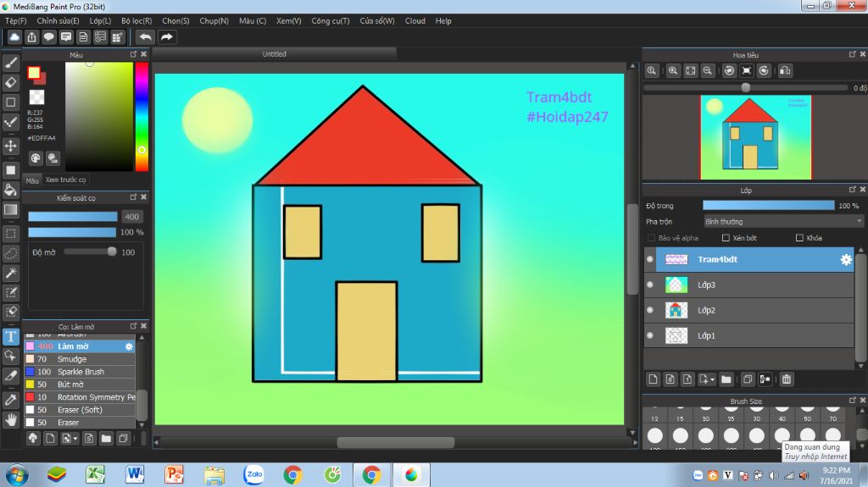The height and width of the screenshot is (487, 868).
Task: Activate the Magic Wand selection tool
Action: click(11, 273)
